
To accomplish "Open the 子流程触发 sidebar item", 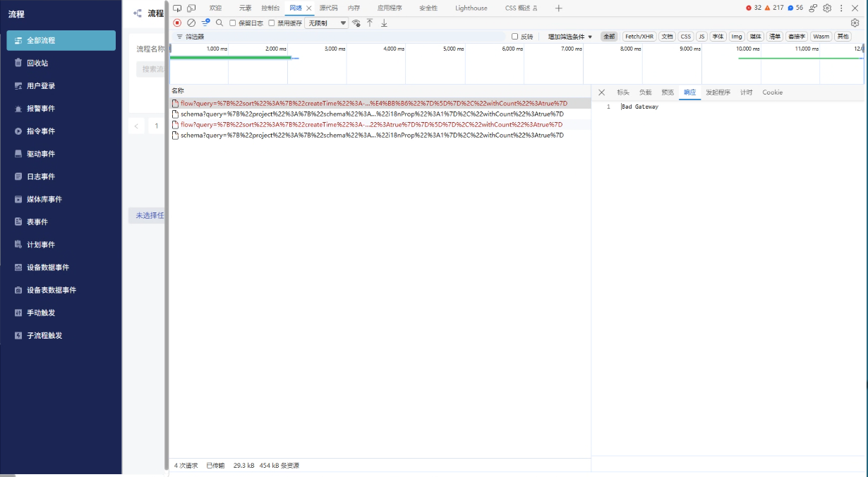I will [x=61, y=335].
